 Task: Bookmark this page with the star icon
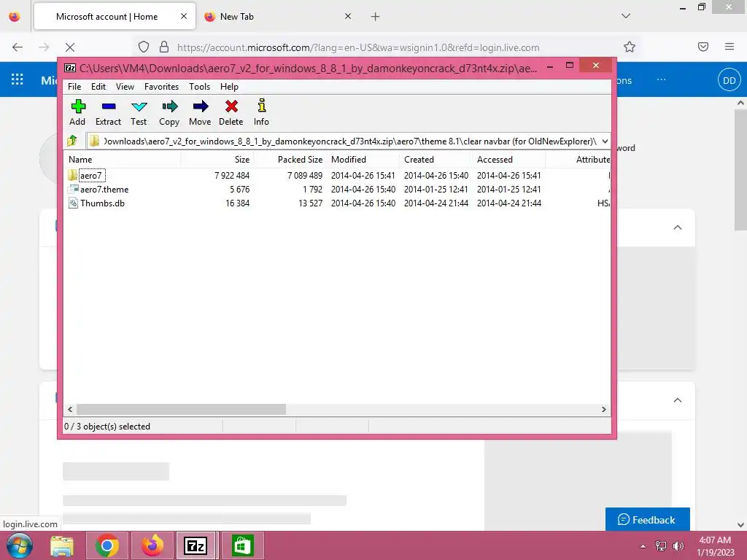tap(630, 47)
